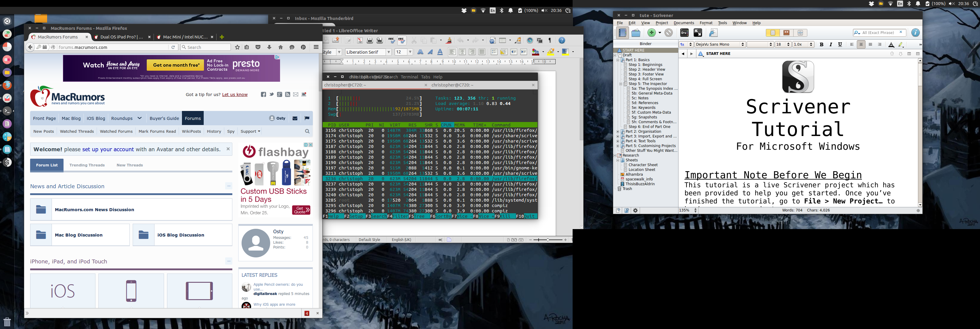Open the DejaVu Sans Mono font dropdown
The image size is (980, 329).
(742, 44)
